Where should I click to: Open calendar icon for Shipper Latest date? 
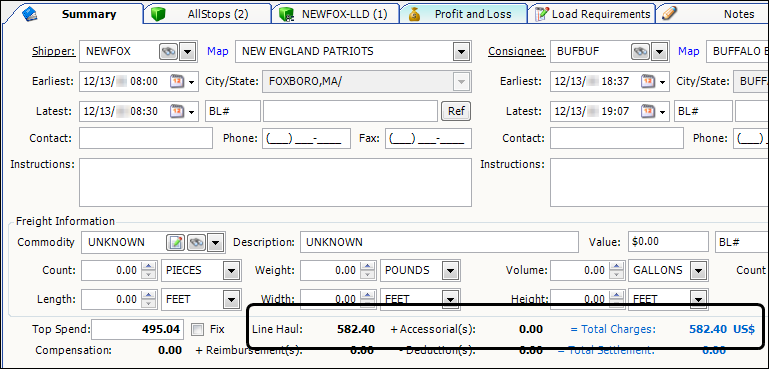coord(177,111)
